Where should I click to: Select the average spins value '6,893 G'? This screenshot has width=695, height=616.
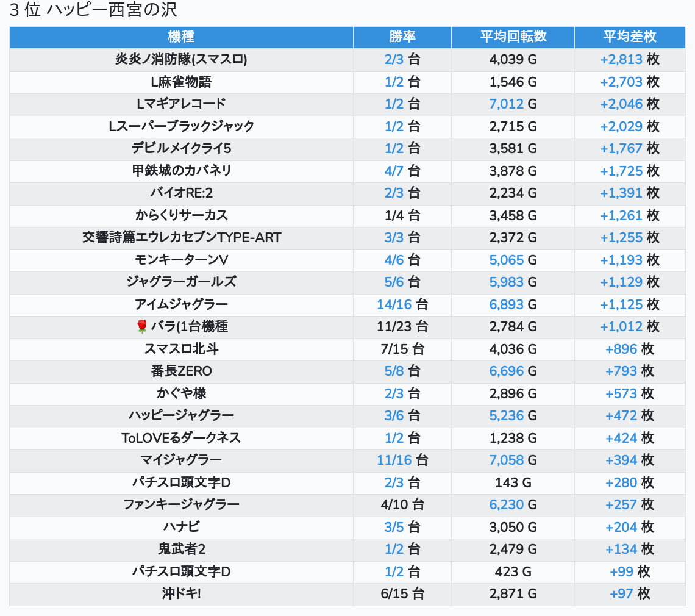coord(513,305)
